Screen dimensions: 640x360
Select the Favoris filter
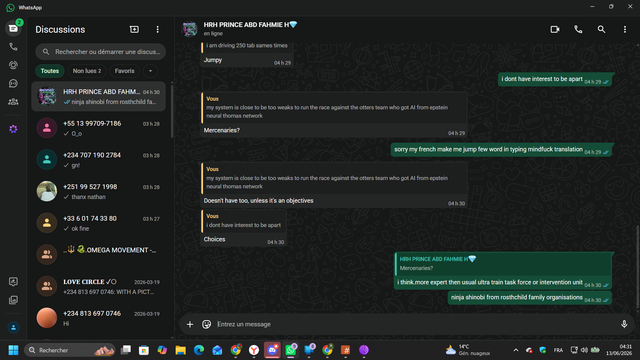click(x=124, y=71)
